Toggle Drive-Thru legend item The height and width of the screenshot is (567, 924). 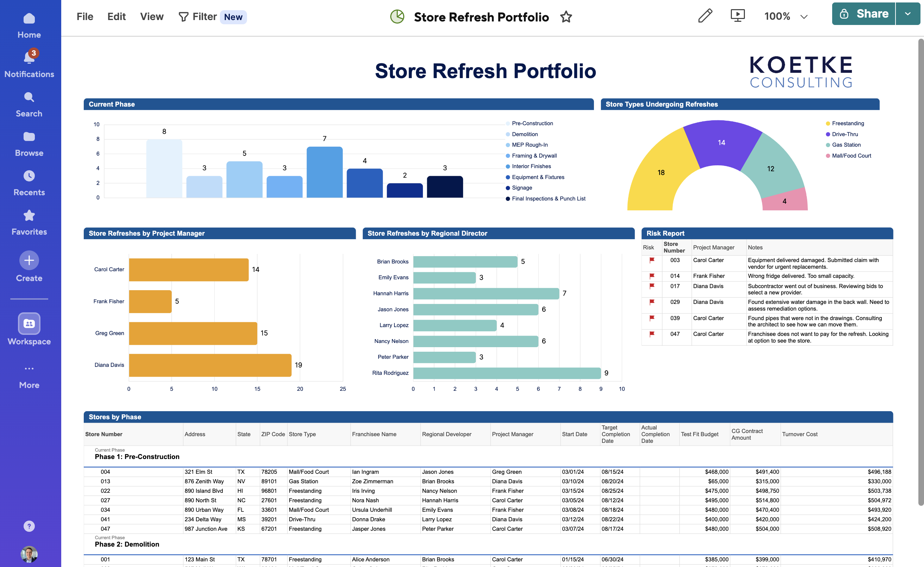pyautogui.click(x=844, y=134)
